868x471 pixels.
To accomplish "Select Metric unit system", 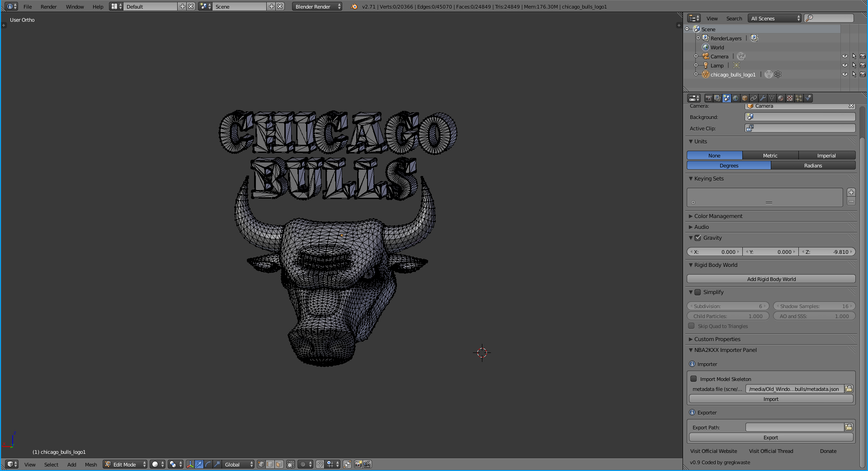I will click(770, 155).
